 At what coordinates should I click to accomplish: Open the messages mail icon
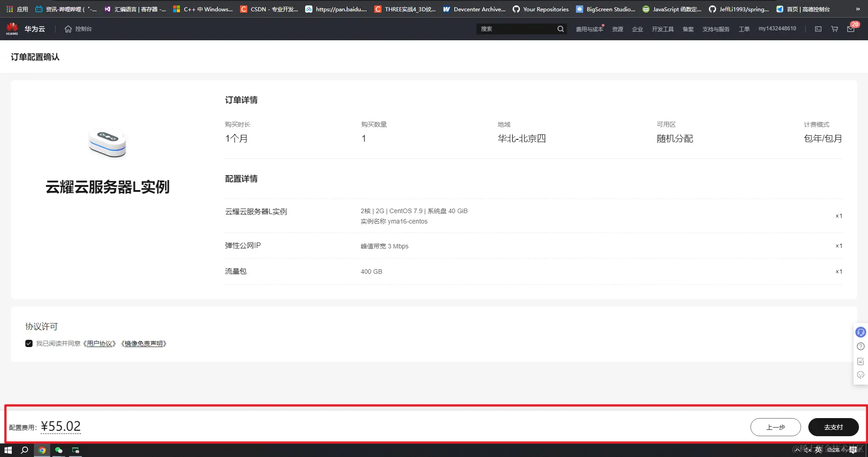[x=851, y=29]
